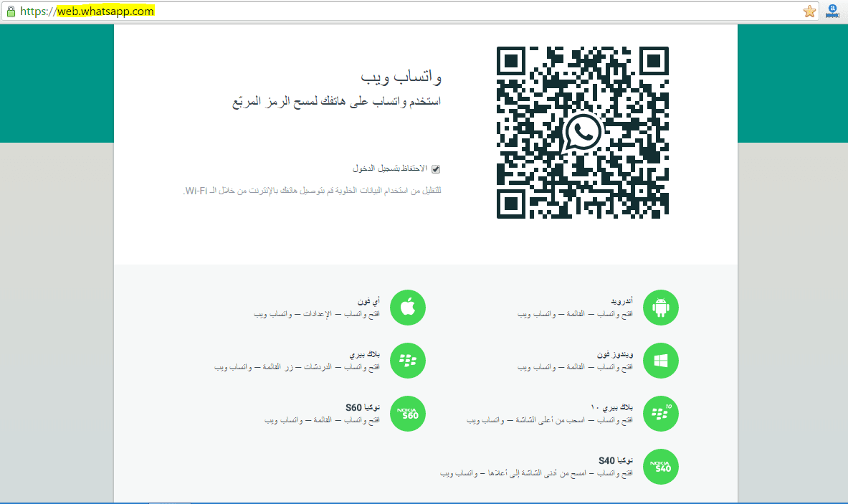Click the BlackBerry platform icon
The image size is (848, 504).
click(408, 361)
